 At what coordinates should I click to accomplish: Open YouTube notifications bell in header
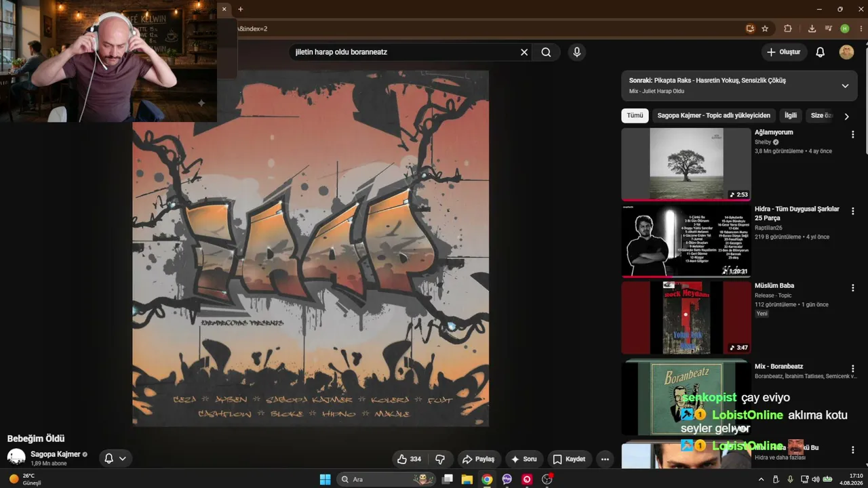820,52
